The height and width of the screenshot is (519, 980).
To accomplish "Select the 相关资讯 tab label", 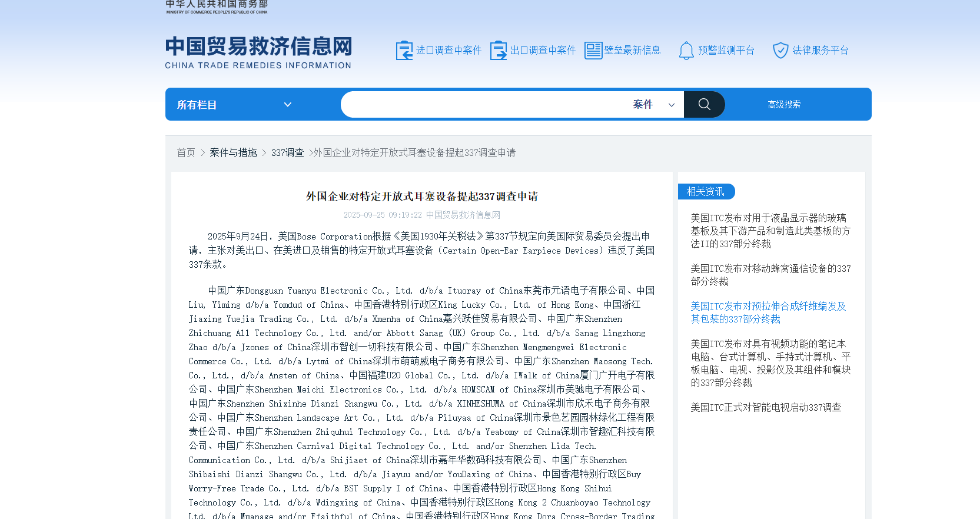I will 706,192.
